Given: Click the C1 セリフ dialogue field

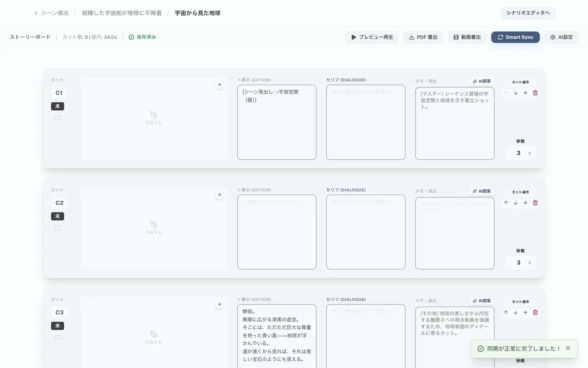Looking at the screenshot, I should 366,122.
